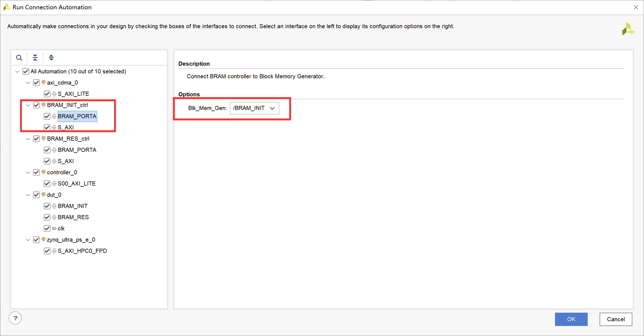The image size is (644, 336).
Task: Click the clk pin icon
Action: (x=54, y=228)
